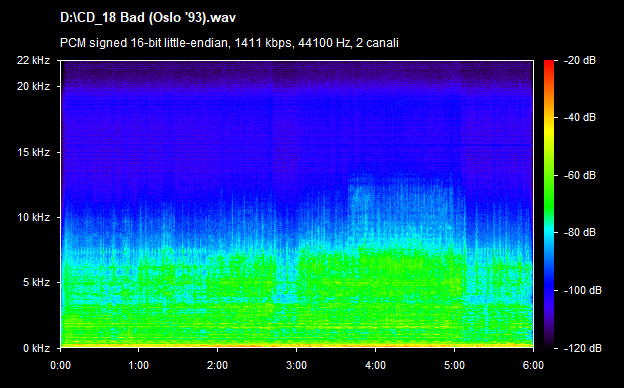Click the 0 kHz frequency label
624x388 pixels.
point(36,349)
